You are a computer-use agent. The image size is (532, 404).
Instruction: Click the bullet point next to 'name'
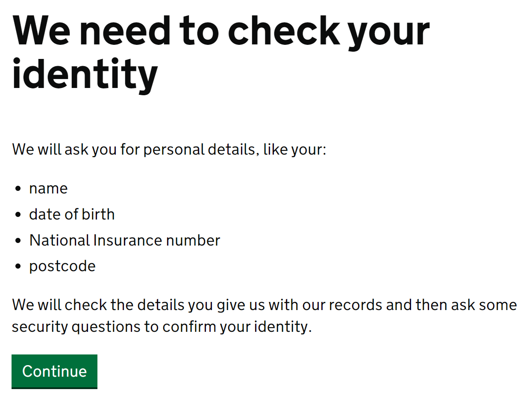pyautogui.click(x=18, y=189)
